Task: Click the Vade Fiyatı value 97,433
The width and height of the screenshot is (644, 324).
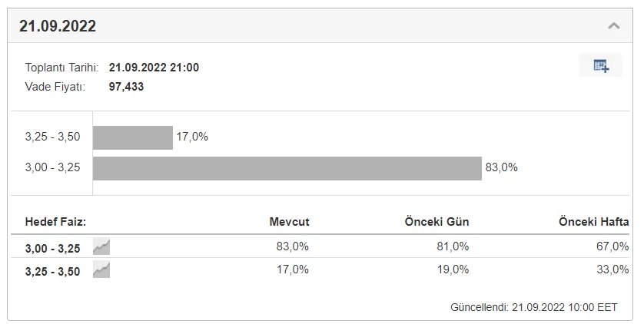Action: coord(126,87)
